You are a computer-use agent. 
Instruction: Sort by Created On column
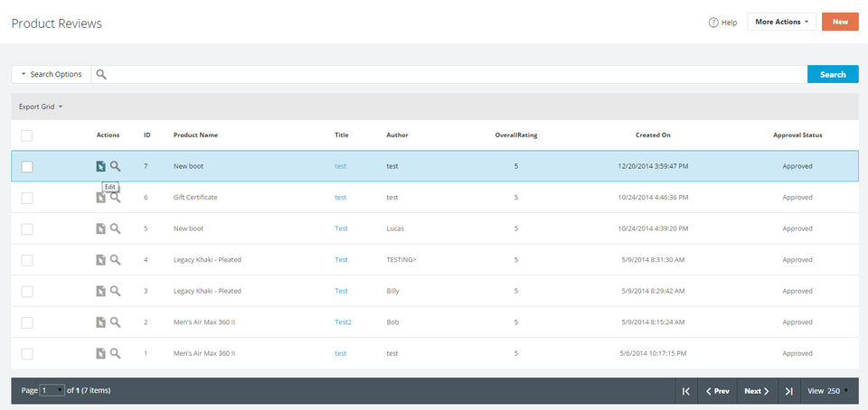(653, 135)
